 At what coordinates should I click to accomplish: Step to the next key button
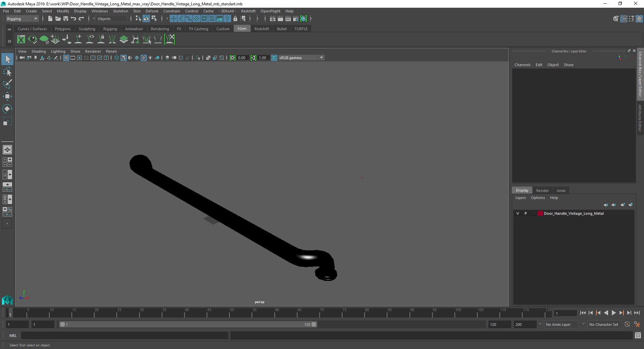[621, 313]
